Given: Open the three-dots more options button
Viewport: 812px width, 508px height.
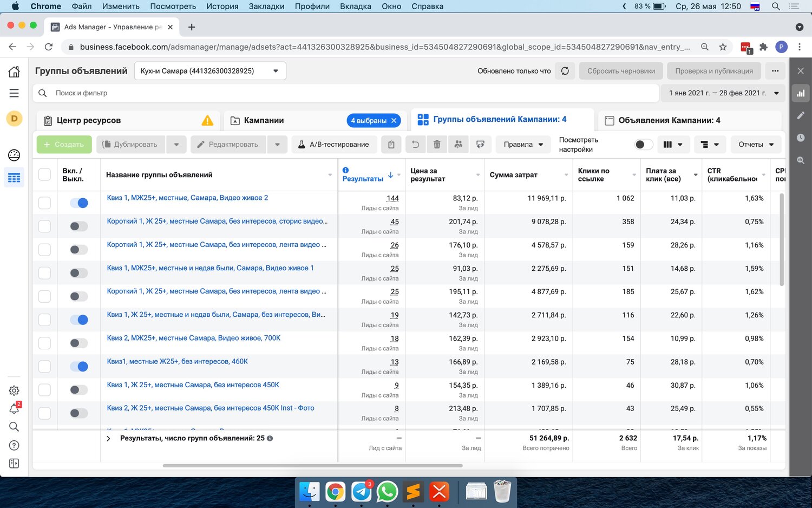Looking at the screenshot, I should click(x=775, y=71).
